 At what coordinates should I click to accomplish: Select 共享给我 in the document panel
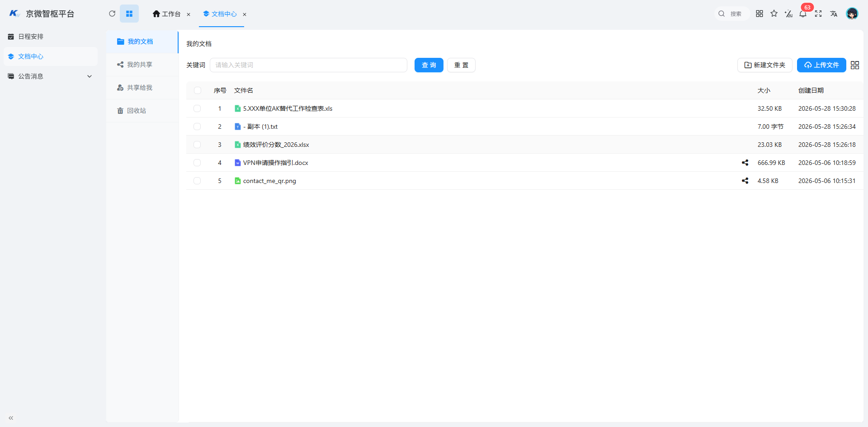[142, 88]
